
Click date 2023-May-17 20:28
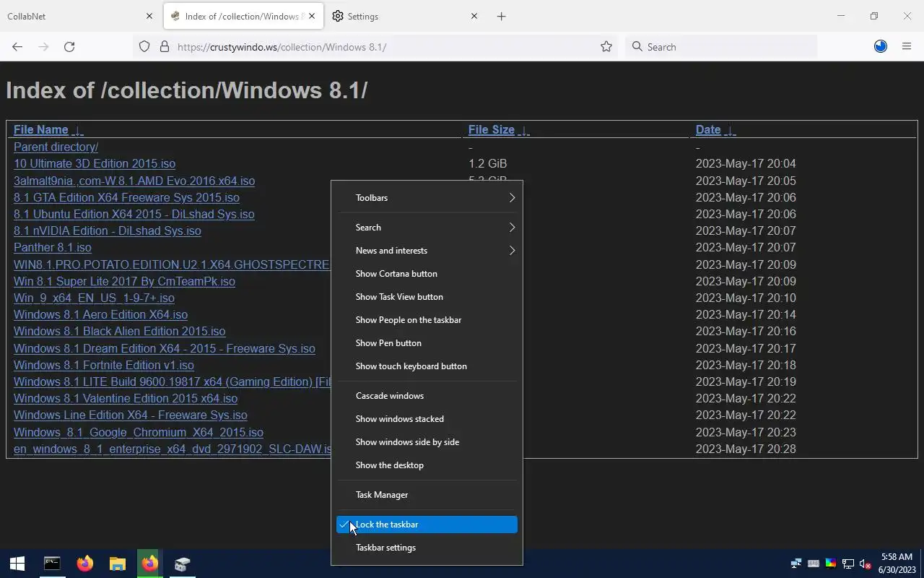point(746,449)
